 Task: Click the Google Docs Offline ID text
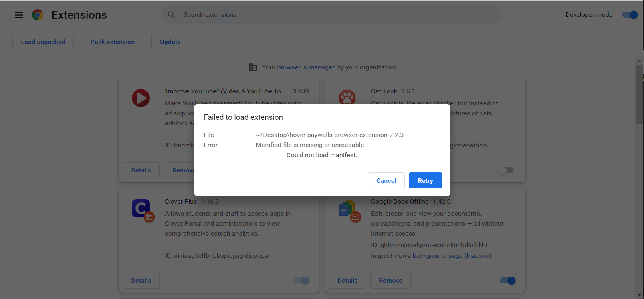pyautogui.click(x=429, y=245)
